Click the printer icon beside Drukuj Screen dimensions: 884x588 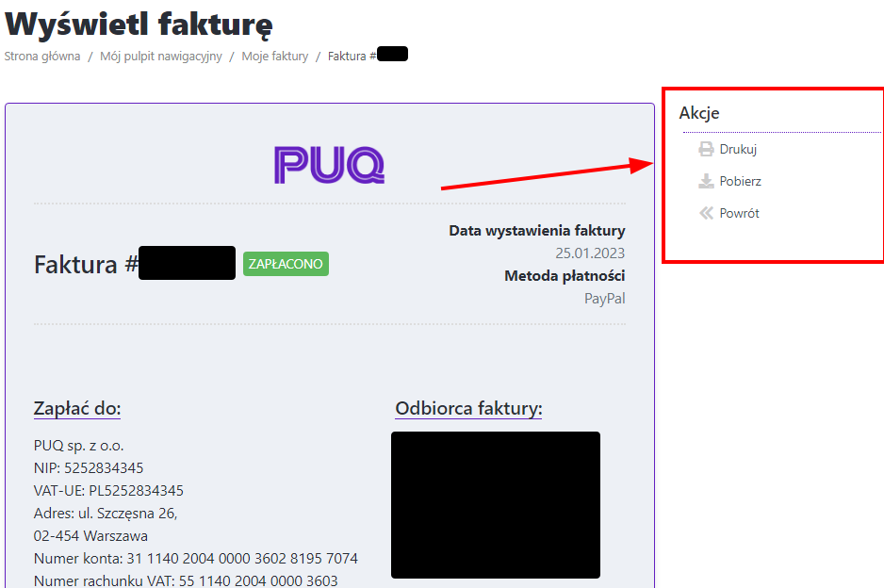(x=706, y=149)
